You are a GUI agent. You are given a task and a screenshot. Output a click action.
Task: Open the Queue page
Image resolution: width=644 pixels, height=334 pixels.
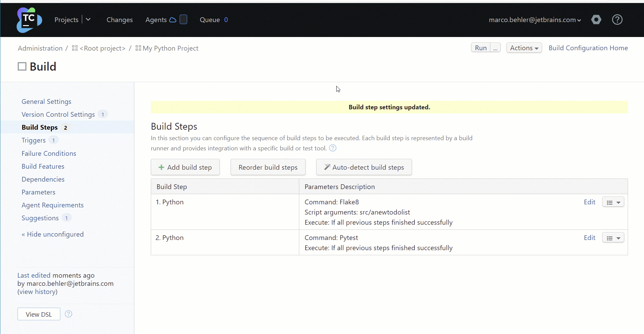point(210,20)
